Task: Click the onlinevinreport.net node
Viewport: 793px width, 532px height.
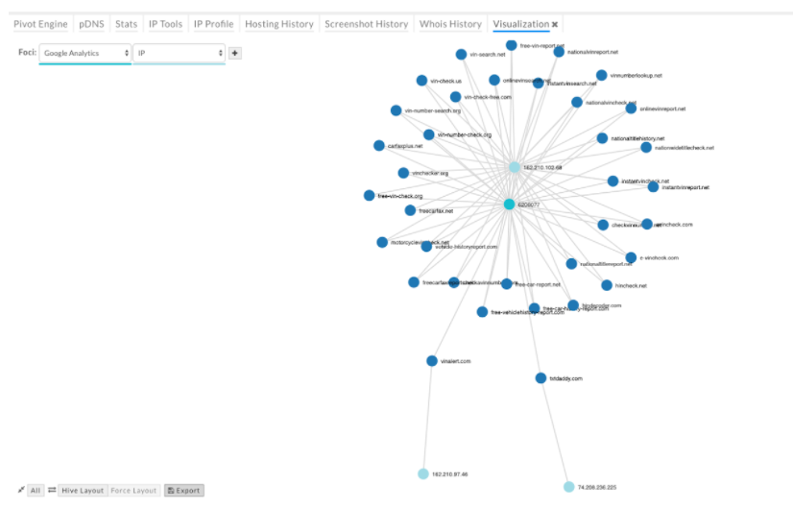Action: click(631, 109)
